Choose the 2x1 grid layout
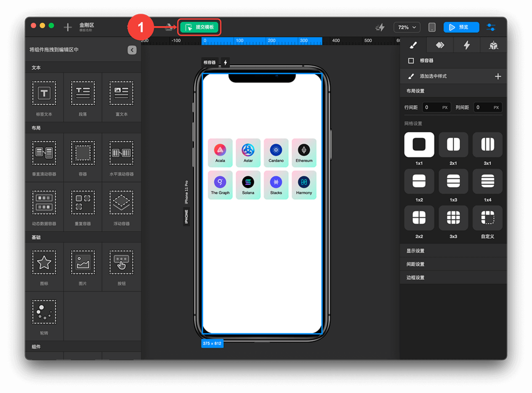This screenshot has width=532, height=393. (454, 144)
